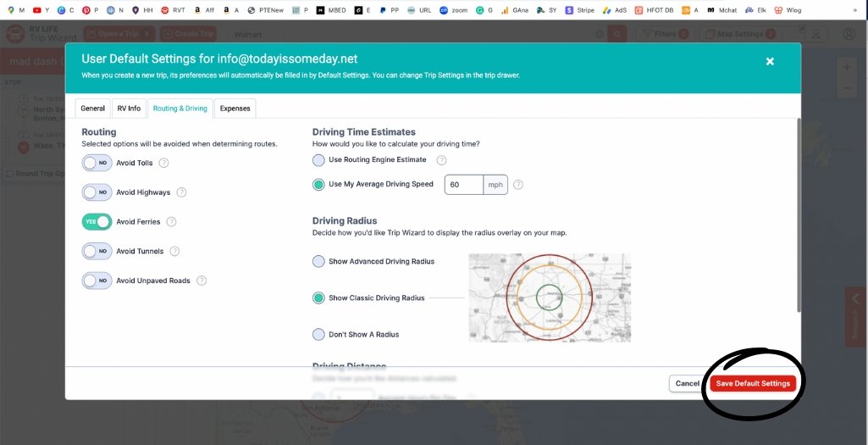
Task: Open the 'URL' bookmark
Action: (419, 10)
